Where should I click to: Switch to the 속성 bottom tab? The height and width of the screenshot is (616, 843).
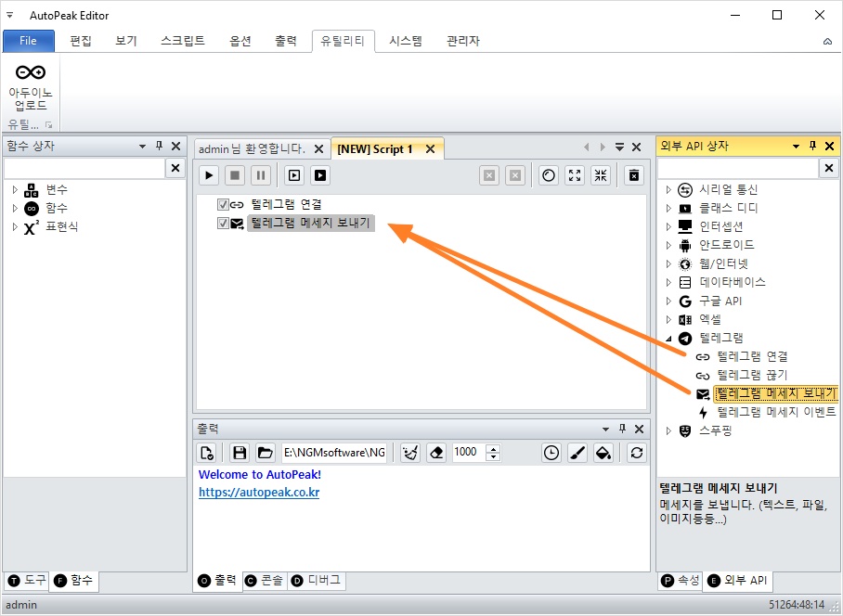(x=681, y=580)
